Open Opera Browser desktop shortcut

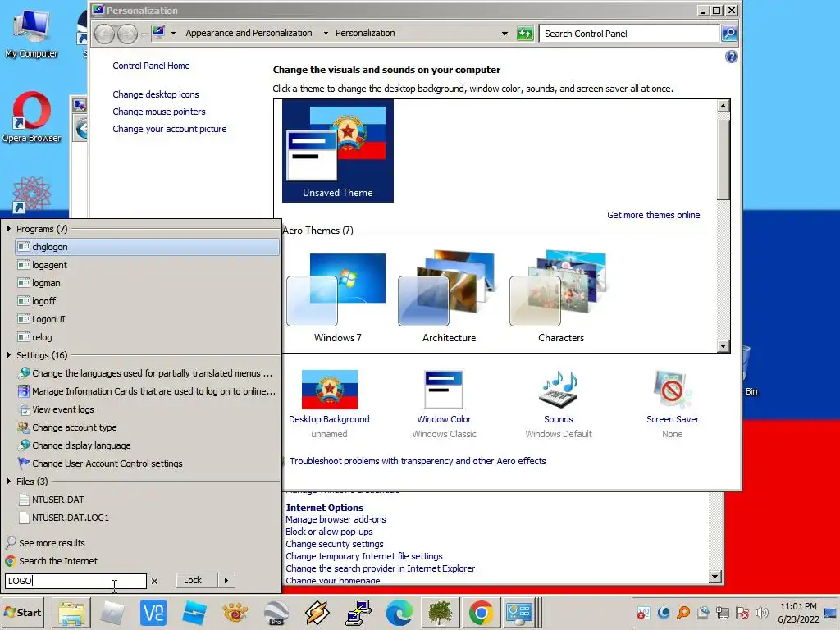coord(31,117)
